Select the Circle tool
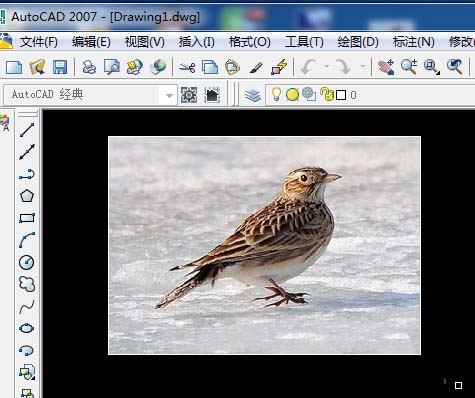This screenshot has width=475, height=398. [x=27, y=262]
